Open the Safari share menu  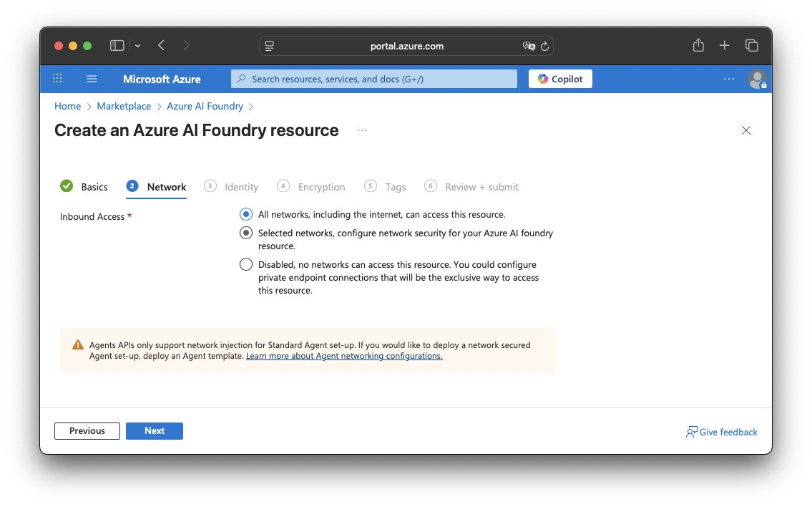coord(698,46)
